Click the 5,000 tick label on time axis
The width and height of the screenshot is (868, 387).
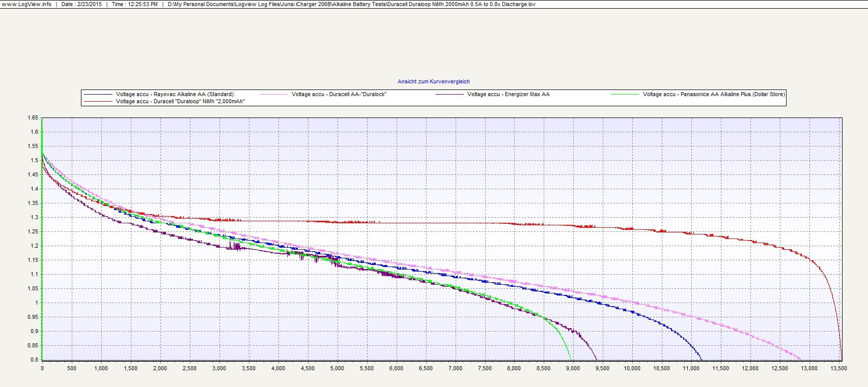click(x=337, y=368)
